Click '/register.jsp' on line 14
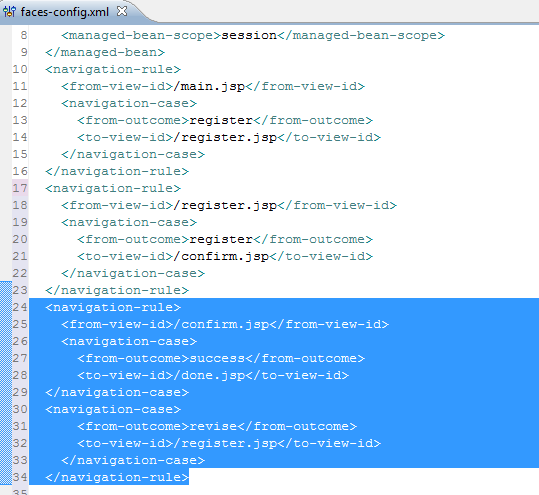Screen dimensions: 539x495 225,137
